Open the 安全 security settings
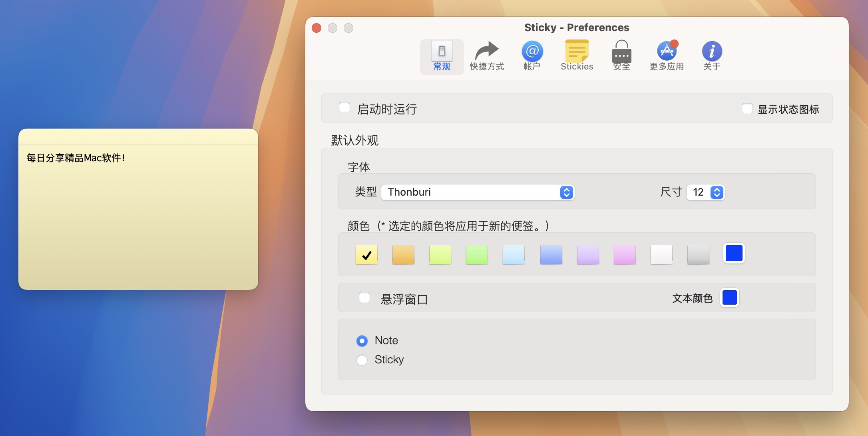This screenshot has height=436, width=868. tap(621, 56)
